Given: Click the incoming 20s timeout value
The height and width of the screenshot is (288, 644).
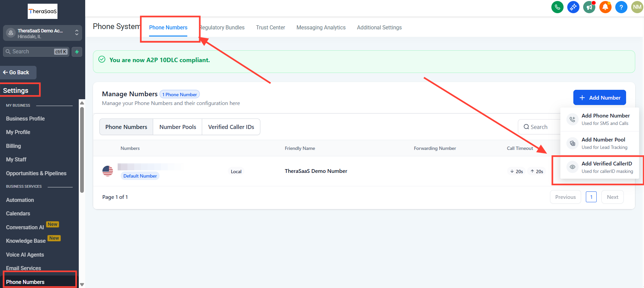Looking at the screenshot, I should coord(517,172).
